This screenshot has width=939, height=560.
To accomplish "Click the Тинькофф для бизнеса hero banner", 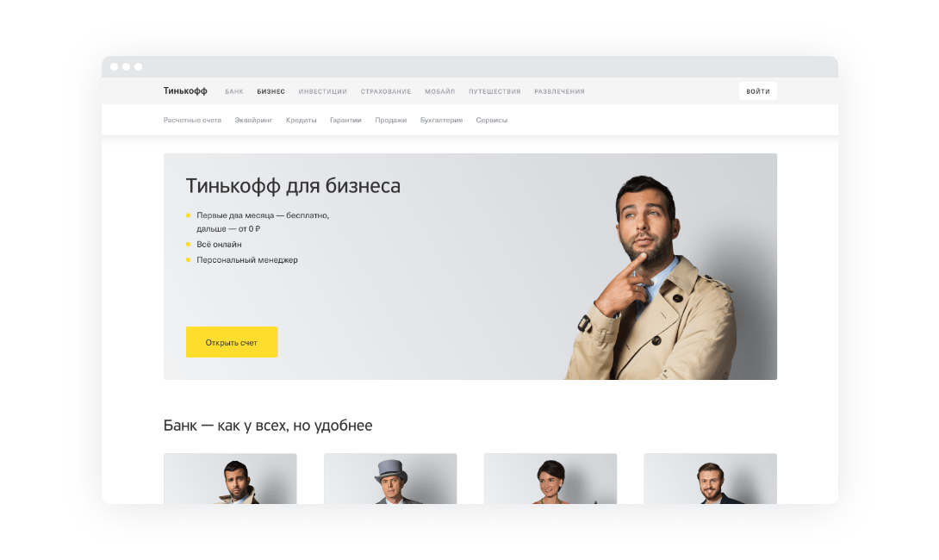I will point(470,266).
